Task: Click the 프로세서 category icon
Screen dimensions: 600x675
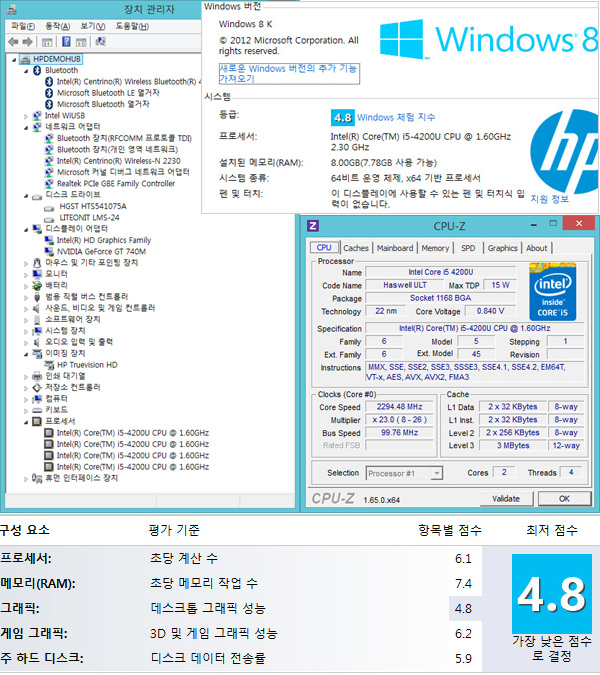Action: coord(37,421)
